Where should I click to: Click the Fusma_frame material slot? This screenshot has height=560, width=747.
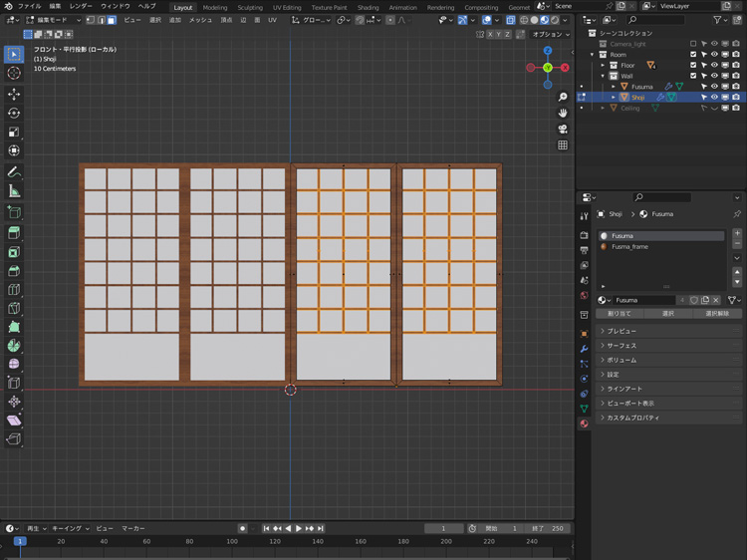coord(629,246)
